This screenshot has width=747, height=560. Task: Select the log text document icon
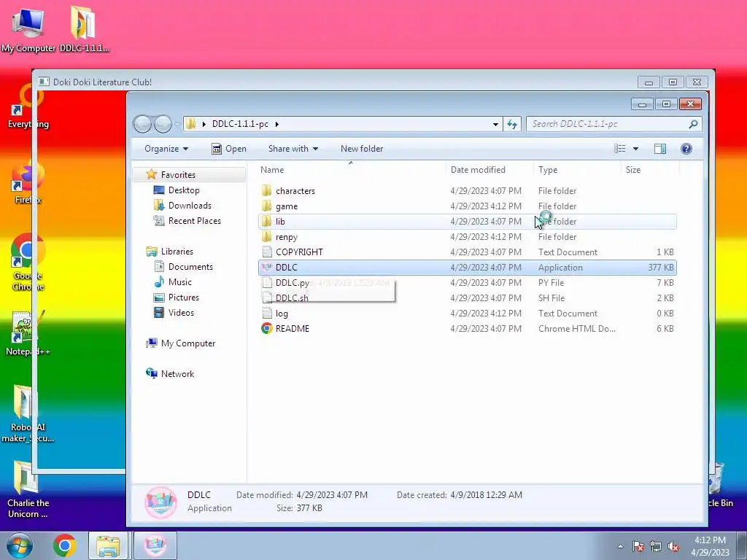[x=267, y=314]
